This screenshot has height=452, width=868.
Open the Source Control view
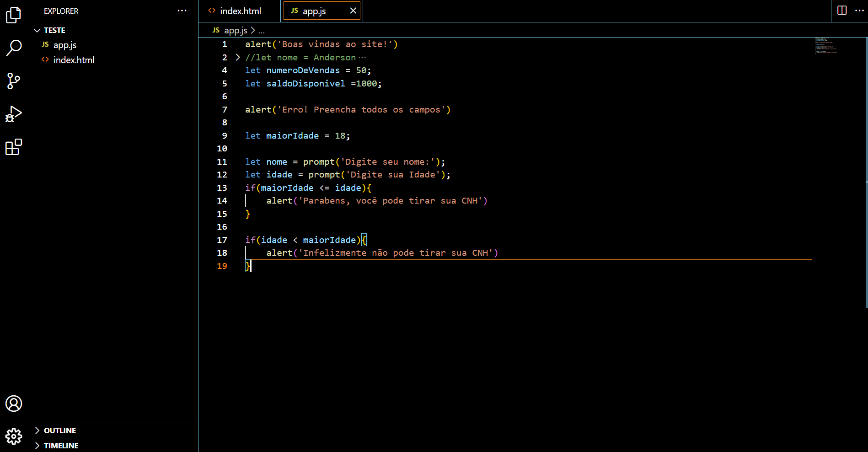pyautogui.click(x=14, y=81)
